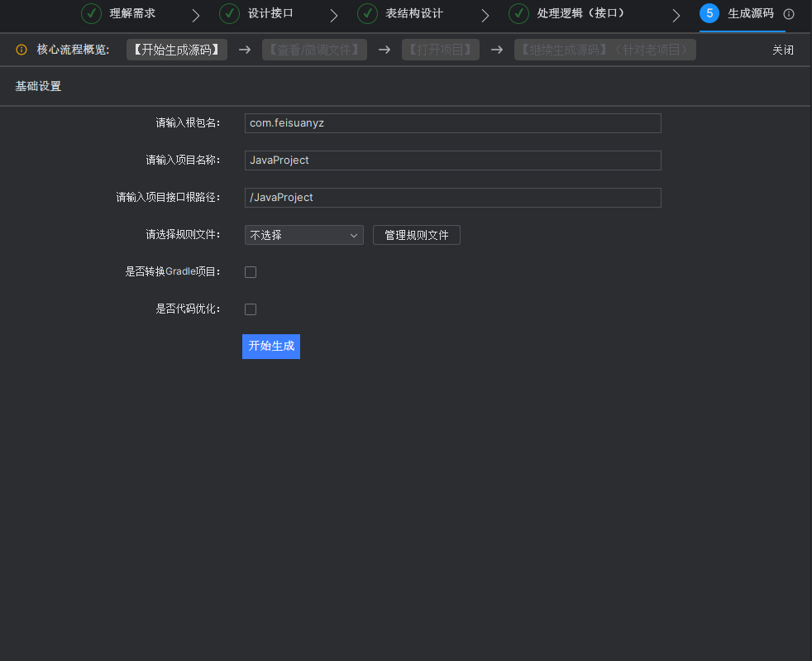Enable the 是否转换Gradle项目 checkbox
This screenshot has height=661, width=812.
pyautogui.click(x=251, y=271)
